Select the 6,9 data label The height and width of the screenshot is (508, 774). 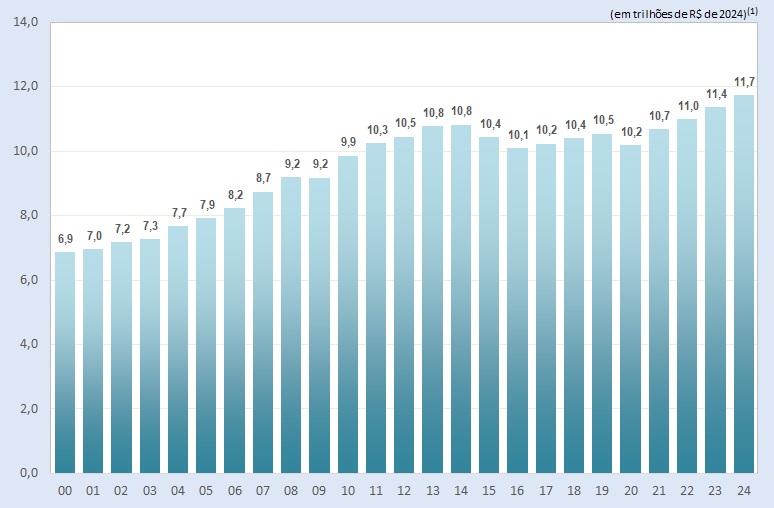[65, 239]
